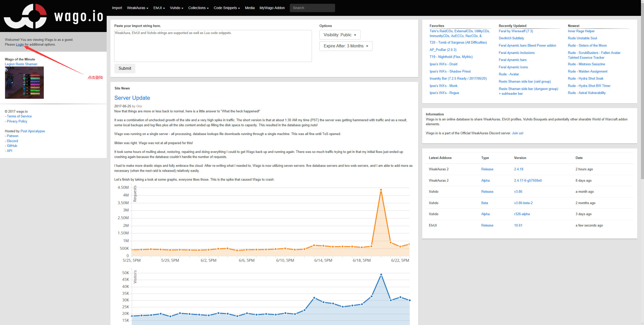This screenshot has width=644, height=325.
Task: Expand the ElvUI menu
Action: pos(159,8)
